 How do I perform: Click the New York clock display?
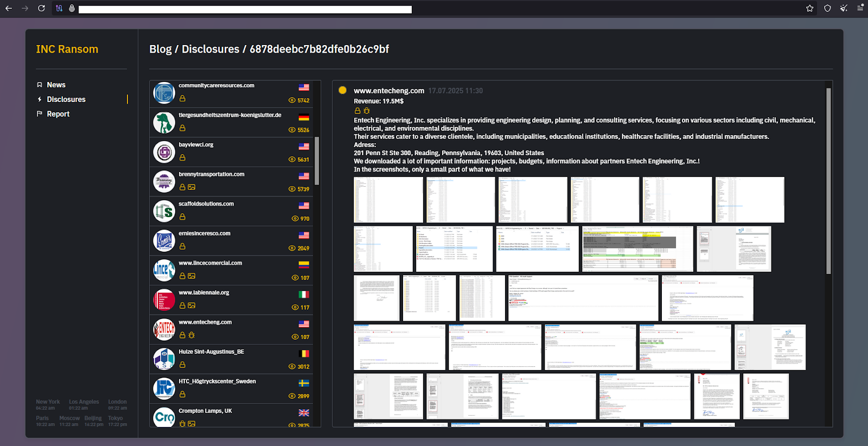point(48,405)
